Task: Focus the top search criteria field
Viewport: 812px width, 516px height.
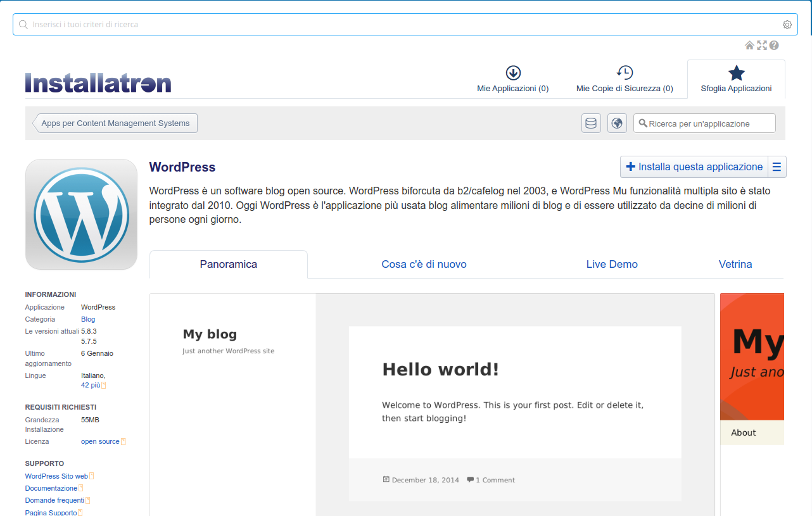Action: (405, 25)
